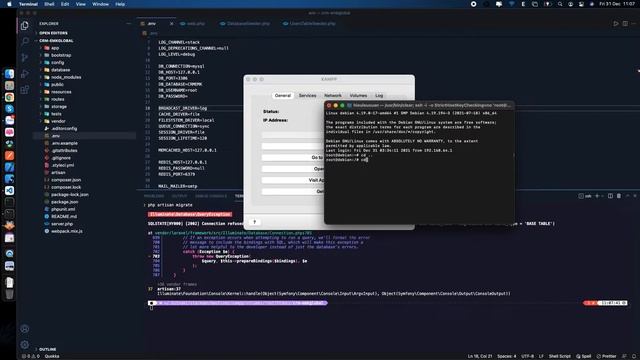Open the Trash in the Dock

(x=9, y=293)
